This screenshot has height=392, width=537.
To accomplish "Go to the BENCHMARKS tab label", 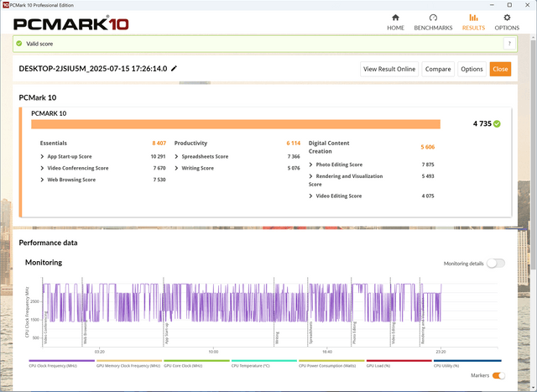I will tap(433, 28).
